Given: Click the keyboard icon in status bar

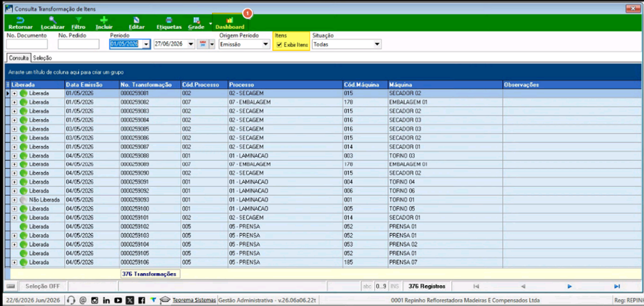Looking at the screenshot, I should (11, 286).
